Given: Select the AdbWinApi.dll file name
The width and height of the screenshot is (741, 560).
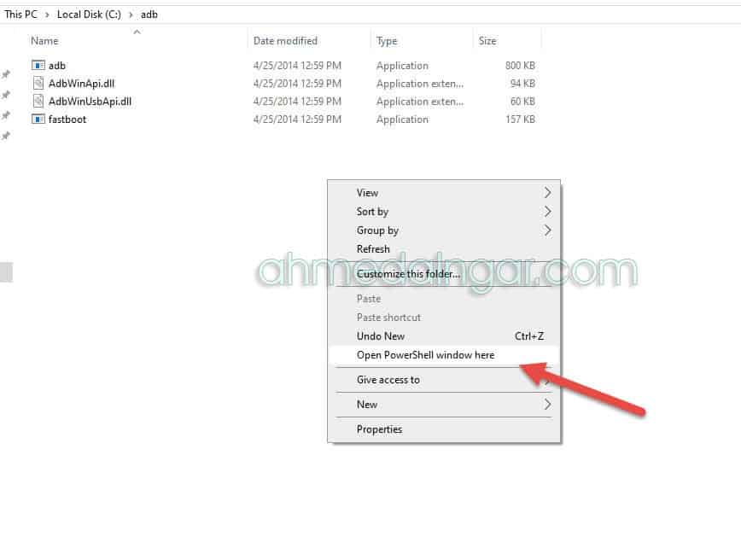Looking at the screenshot, I should 81,83.
